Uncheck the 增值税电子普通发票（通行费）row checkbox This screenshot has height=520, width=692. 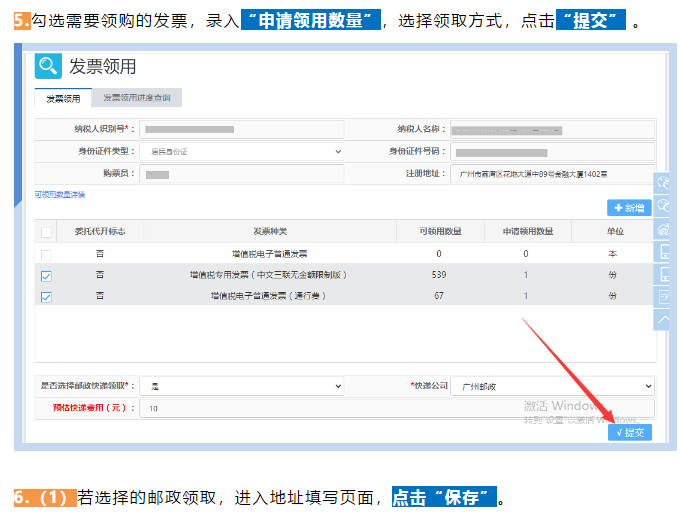pos(46,297)
